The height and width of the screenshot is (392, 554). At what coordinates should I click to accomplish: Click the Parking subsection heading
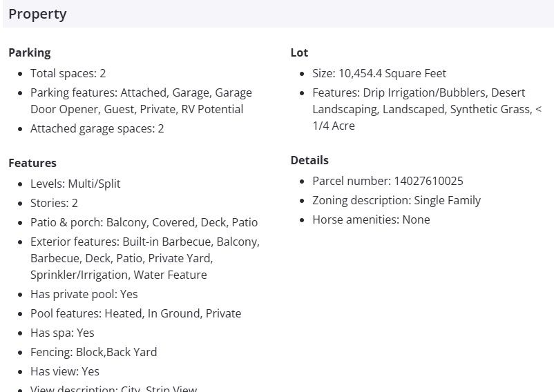[x=30, y=52]
